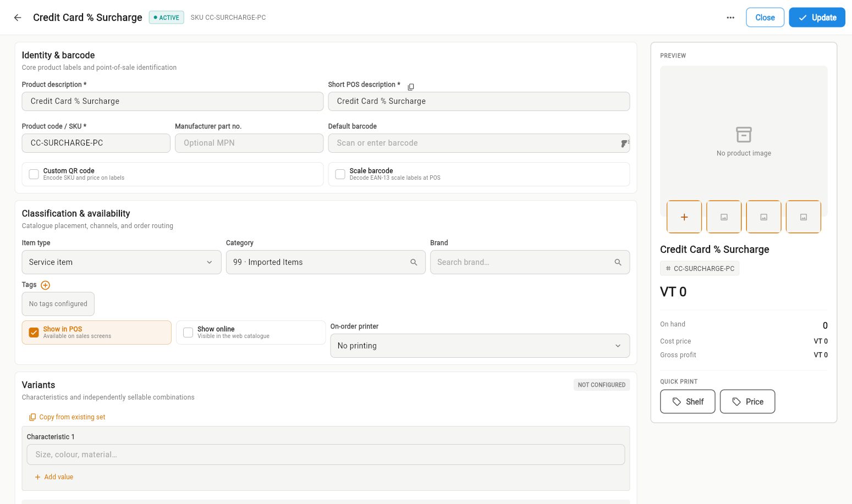The image size is (852, 504).
Task: Click the Category search magnifier icon
Action: [x=414, y=263]
